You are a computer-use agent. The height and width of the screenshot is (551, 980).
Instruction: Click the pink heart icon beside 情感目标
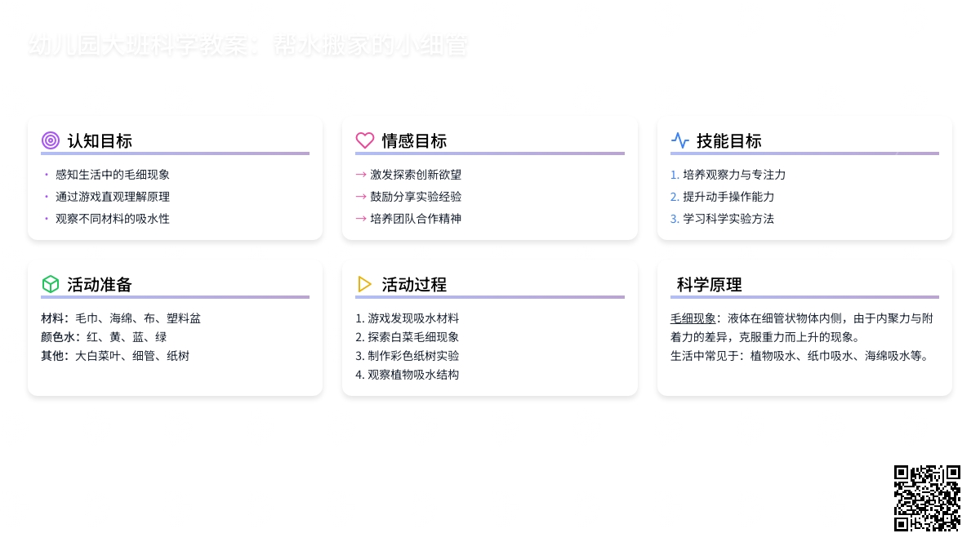365,140
